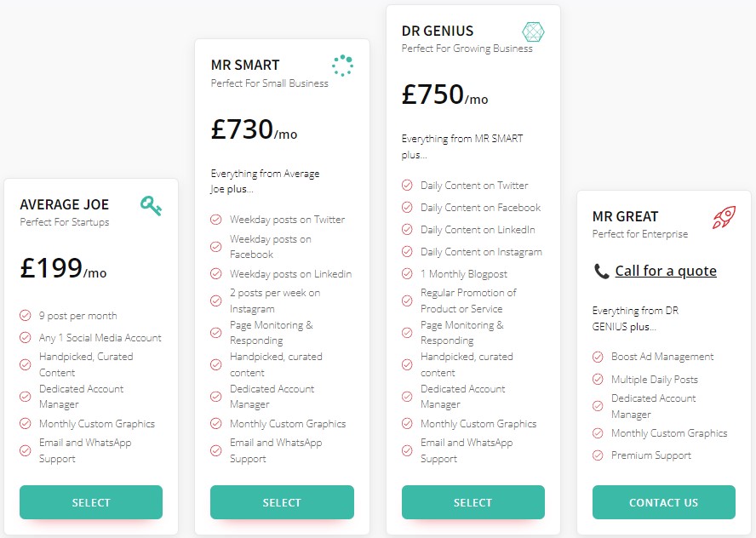
Task: Click the dotted circle icon on Mr Smart
Action: pyautogui.click(x=342, y=66)
